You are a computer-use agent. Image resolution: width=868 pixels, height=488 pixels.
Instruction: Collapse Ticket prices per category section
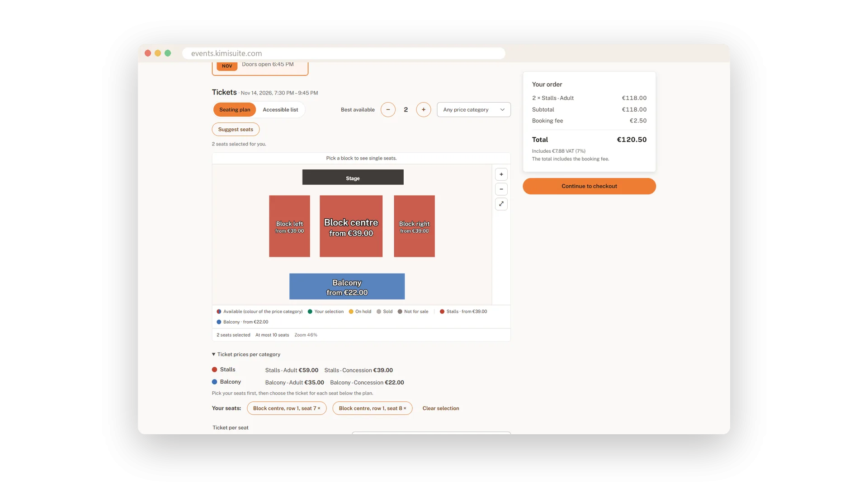coord(246,354)
